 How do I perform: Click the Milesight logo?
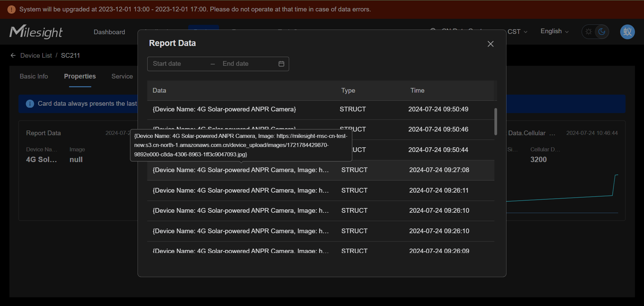coord(36,32)
